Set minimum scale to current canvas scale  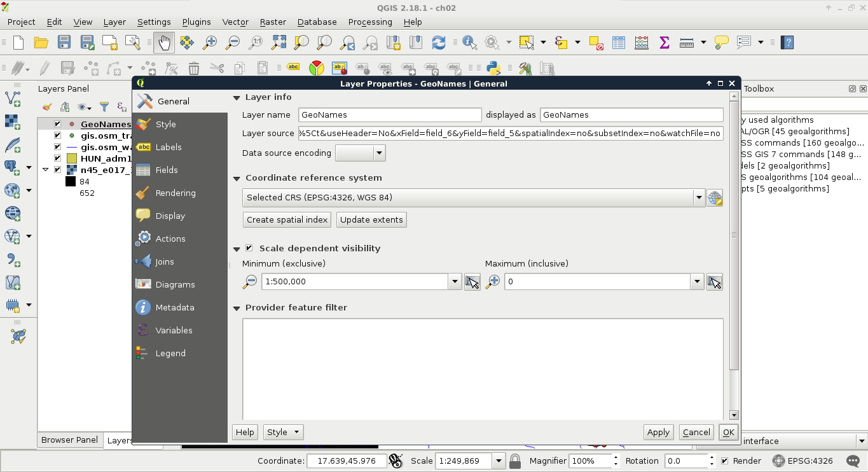point(472,282)
